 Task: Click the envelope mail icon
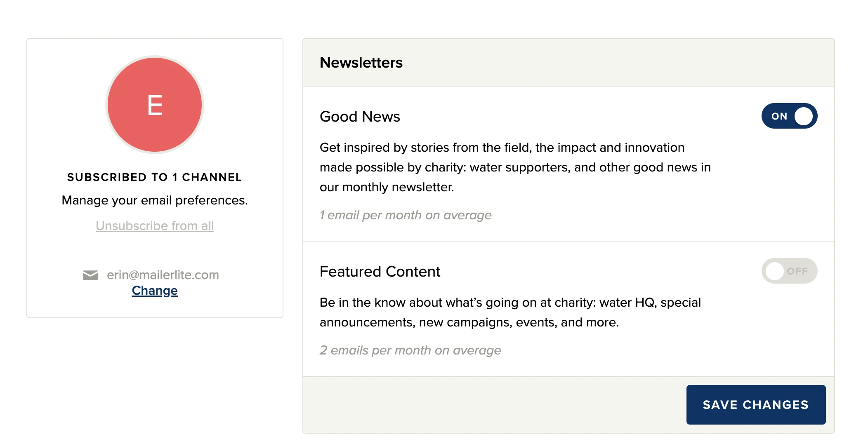coord(90,275)
